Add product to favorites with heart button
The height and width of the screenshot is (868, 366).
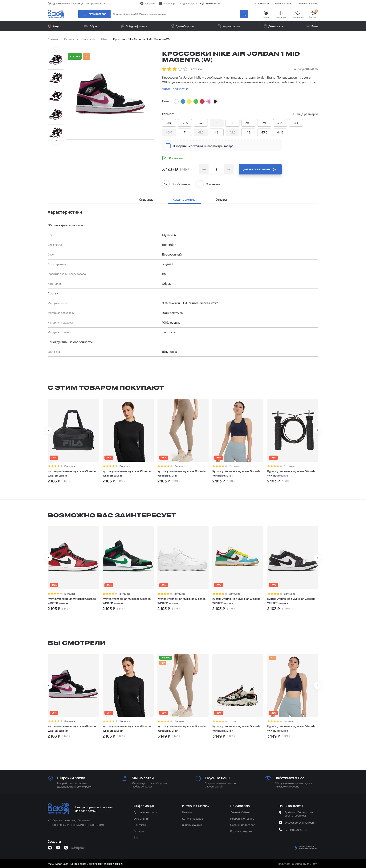(x=166, y=184)
